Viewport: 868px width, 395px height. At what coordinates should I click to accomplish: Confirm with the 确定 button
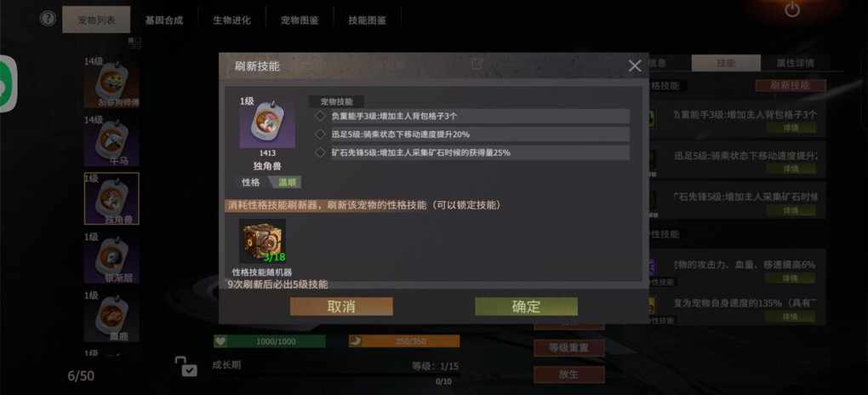click(x=526, y=306)
